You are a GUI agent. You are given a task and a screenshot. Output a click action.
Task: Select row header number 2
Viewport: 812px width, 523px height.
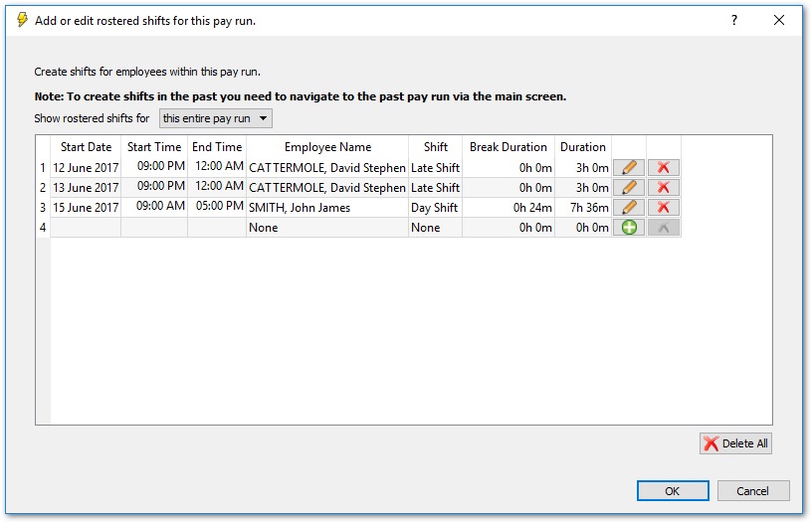point(43,187)
